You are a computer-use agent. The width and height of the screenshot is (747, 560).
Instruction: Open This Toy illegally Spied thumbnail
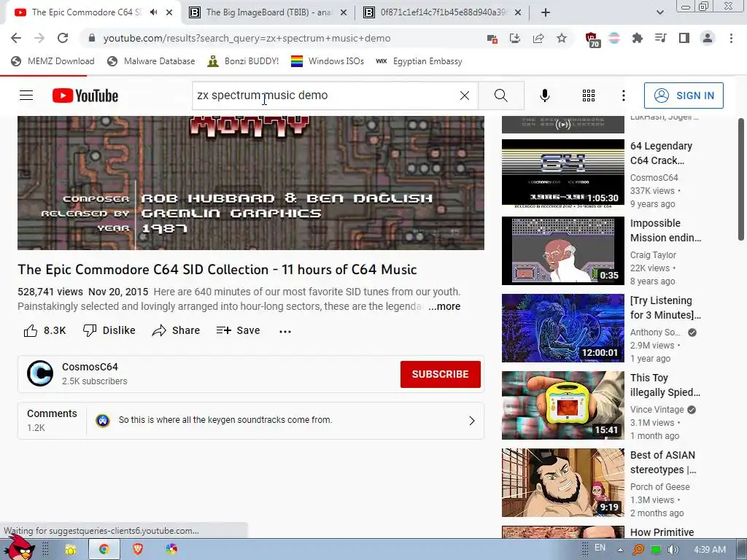click(x=562, y=405)
